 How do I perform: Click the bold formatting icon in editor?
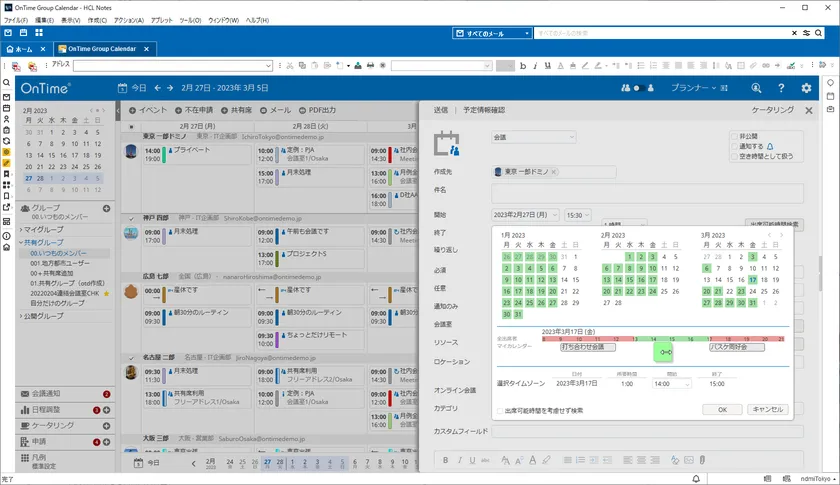[445, 460]
